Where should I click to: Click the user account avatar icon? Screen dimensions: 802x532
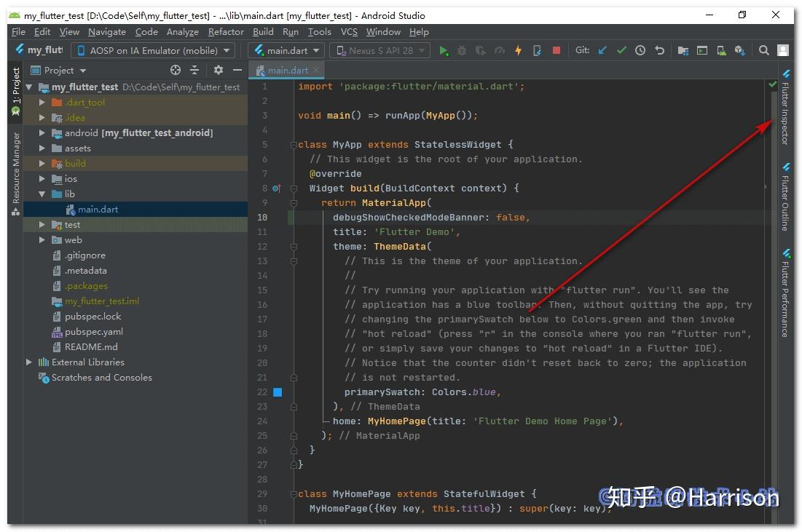pyautogui.click(x=782, y=50)
